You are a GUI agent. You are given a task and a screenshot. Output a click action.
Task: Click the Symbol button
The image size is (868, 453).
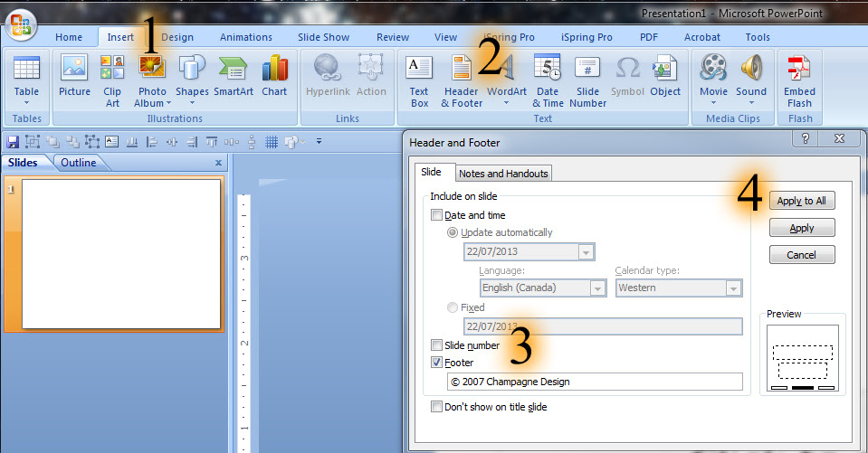pos(627,76)
